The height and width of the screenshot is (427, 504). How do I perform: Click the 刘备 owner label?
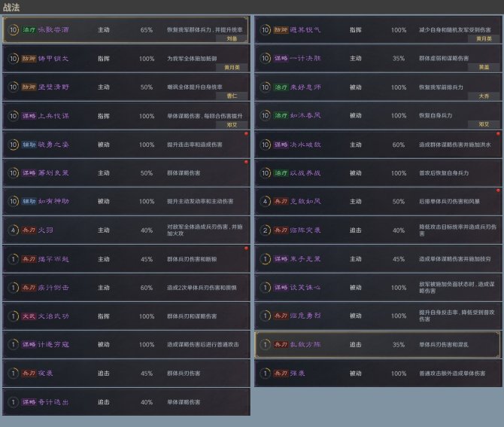(x=232, y=38)
